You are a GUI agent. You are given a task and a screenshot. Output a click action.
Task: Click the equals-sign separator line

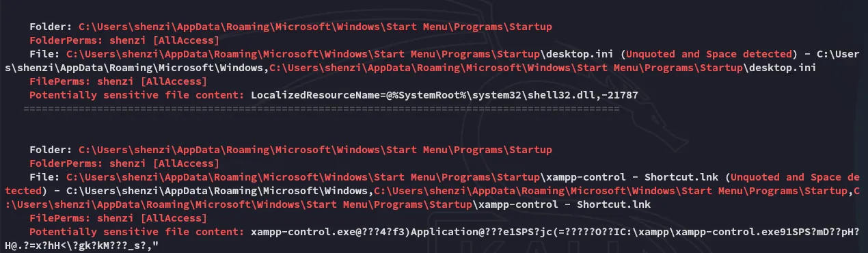[x=321, y=108]
